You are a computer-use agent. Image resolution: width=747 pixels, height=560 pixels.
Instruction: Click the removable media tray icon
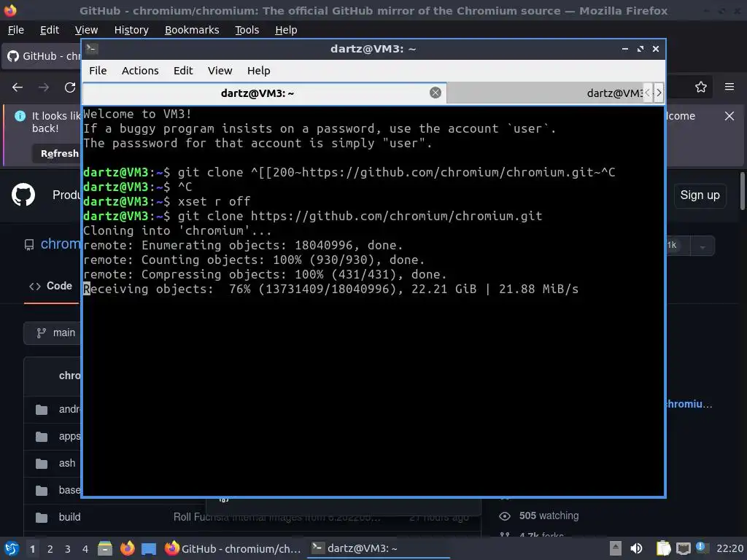click(616, 548)
